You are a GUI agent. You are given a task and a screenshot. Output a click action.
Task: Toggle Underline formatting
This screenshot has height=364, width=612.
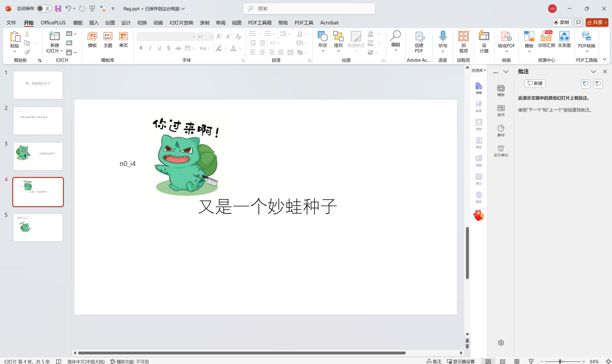coord(159,48)
